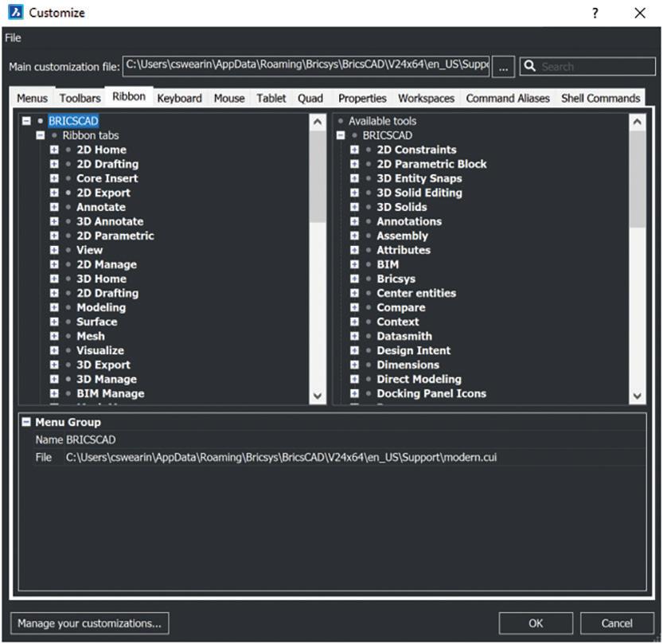The image size is (663, 644).
Task: Collapse BRICSCAD under Available tools
Action: 341,135
